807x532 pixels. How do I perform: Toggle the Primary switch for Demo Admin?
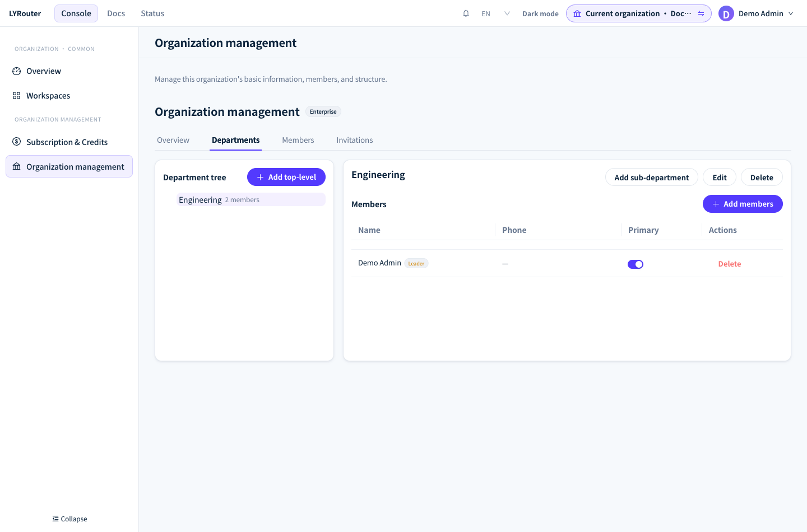tap(636, 264)
